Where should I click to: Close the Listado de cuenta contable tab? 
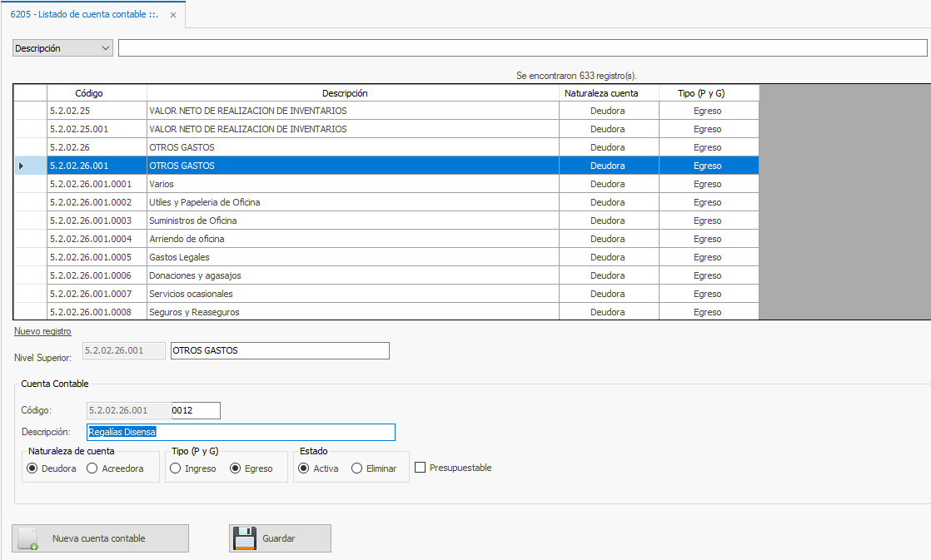coord(172,15)
